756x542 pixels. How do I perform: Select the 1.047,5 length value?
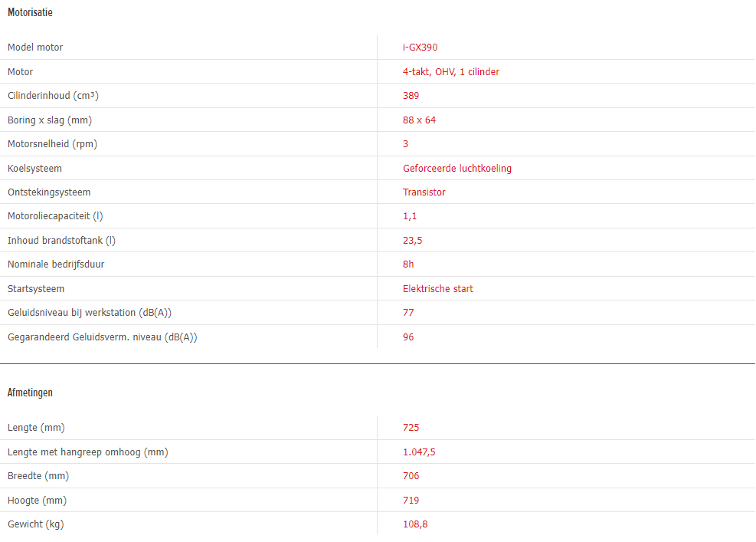[419, 452]
